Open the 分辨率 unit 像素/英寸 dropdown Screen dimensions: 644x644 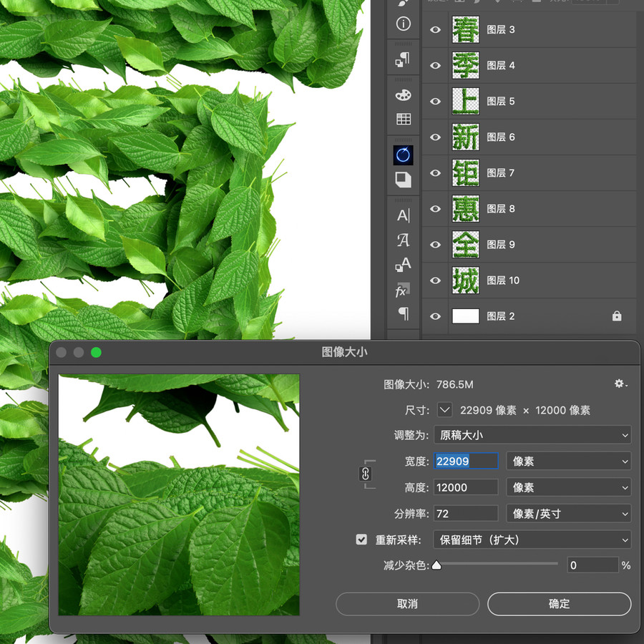point(569,513)
